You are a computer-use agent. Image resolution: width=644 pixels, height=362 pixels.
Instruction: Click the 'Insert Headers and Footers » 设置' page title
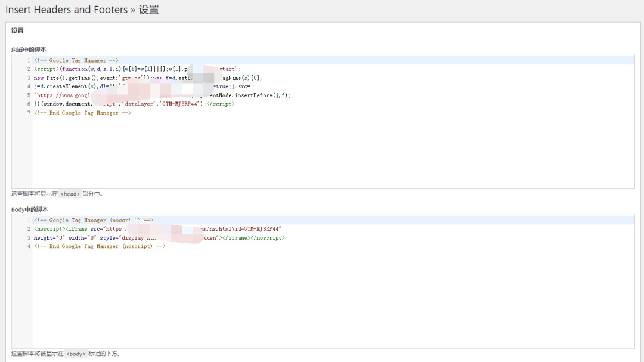(82, 10)
